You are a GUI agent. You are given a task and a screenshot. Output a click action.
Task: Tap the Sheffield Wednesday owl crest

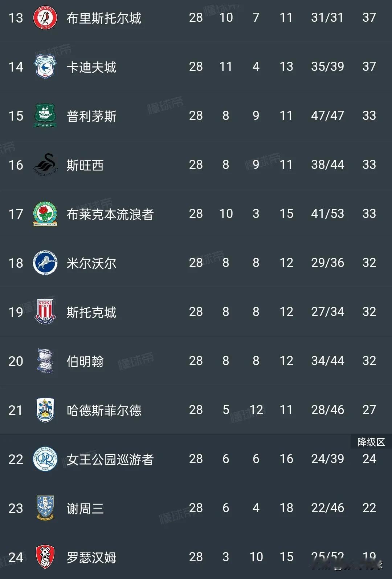pyautogui.click(x=45, y=508)
